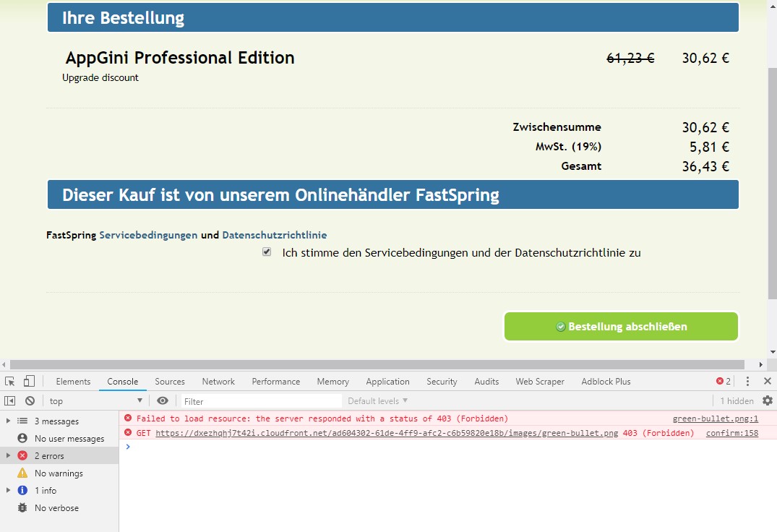Open the Adblock Plus tab

pos(606,382)
